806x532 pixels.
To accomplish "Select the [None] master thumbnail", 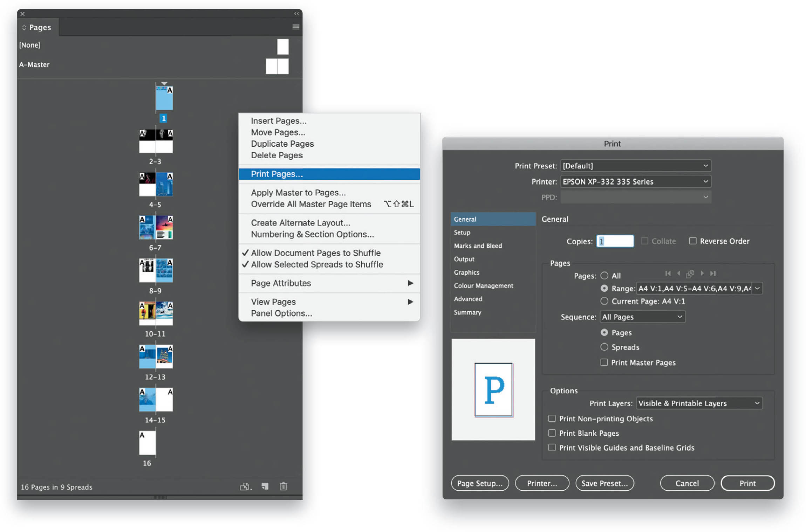I will [x=282, y=47].
